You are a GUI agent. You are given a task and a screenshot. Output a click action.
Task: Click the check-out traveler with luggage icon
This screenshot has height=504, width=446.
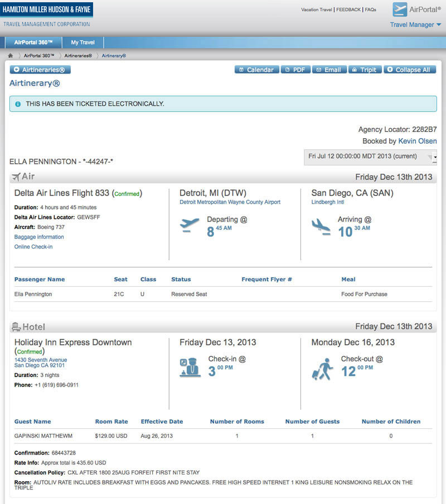click(322, 369)
